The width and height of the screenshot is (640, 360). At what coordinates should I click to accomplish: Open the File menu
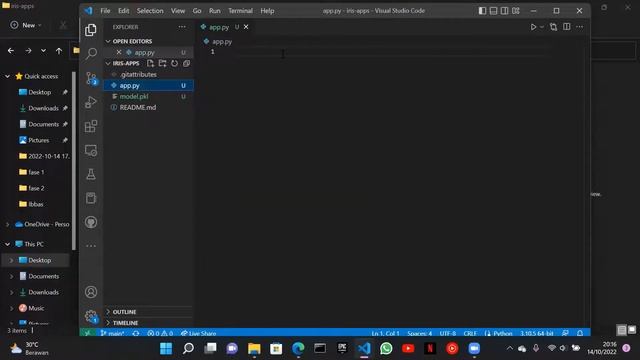point(105,11)
